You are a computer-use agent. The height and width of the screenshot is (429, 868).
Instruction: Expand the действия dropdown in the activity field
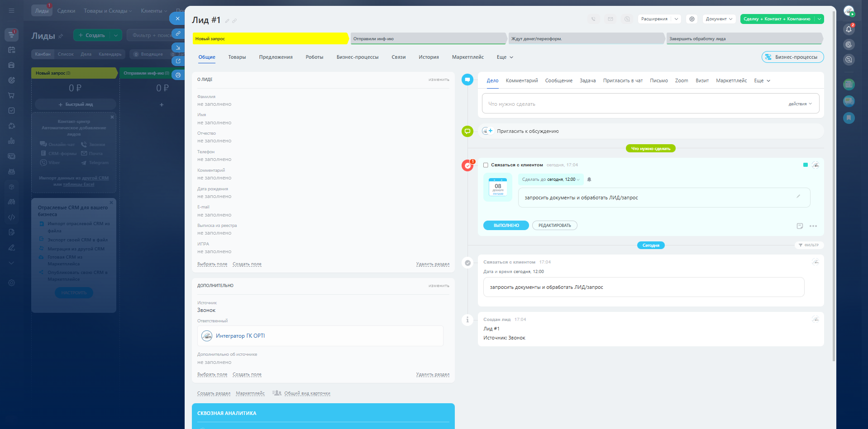click(800, 104)
